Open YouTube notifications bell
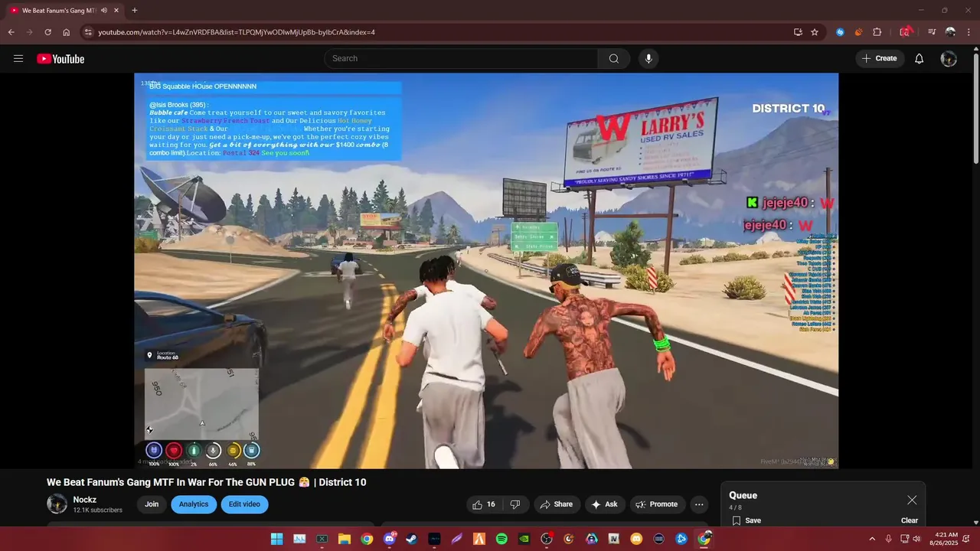This screenshot has height=551, width=980. click(x=919, y=59)
